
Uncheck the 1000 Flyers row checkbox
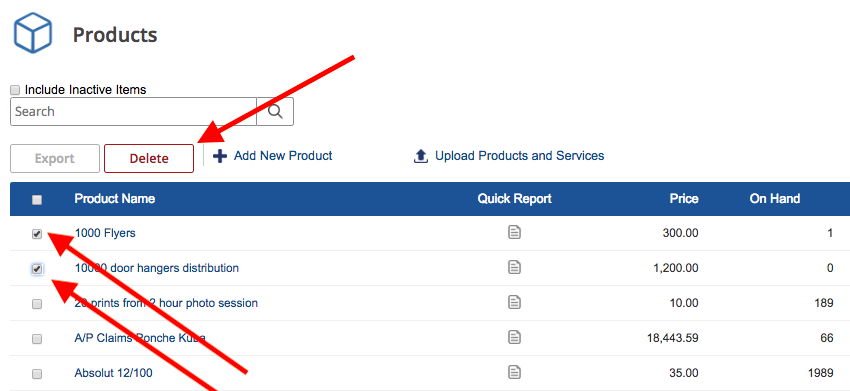[37, 234]
